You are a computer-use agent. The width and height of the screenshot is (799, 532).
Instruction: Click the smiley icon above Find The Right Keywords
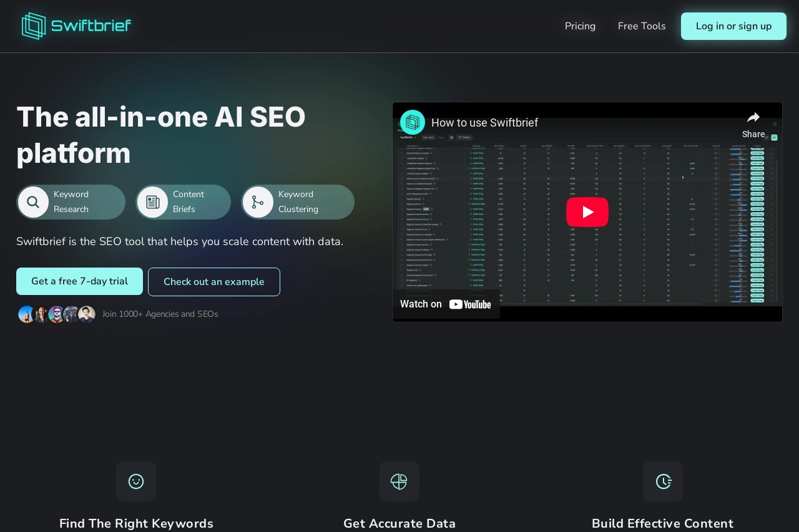pyautogui.click(x=136, y=481)
